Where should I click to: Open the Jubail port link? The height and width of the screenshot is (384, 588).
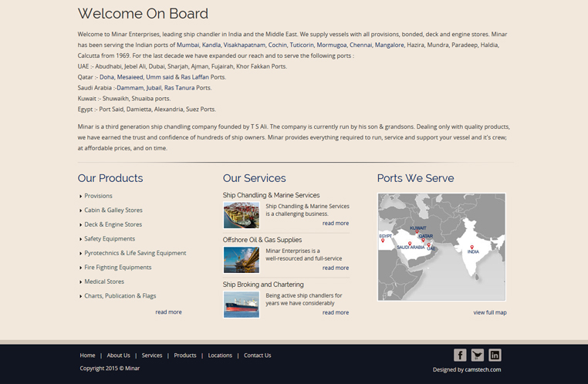[154, 88]
